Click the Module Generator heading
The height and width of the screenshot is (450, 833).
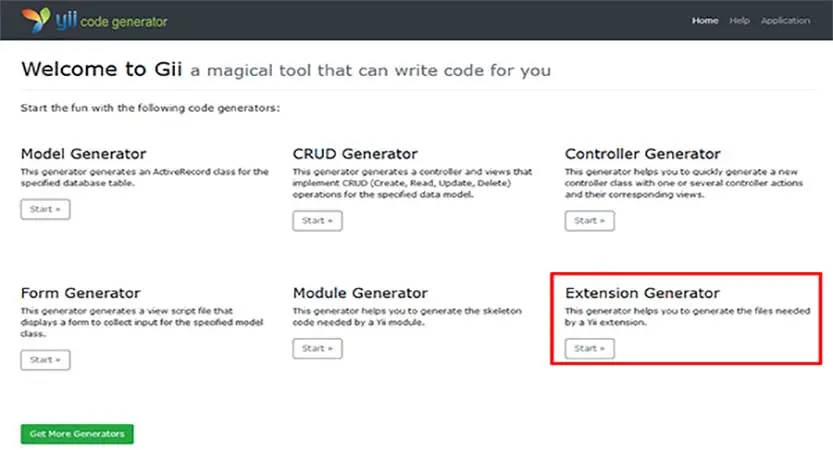360,293
